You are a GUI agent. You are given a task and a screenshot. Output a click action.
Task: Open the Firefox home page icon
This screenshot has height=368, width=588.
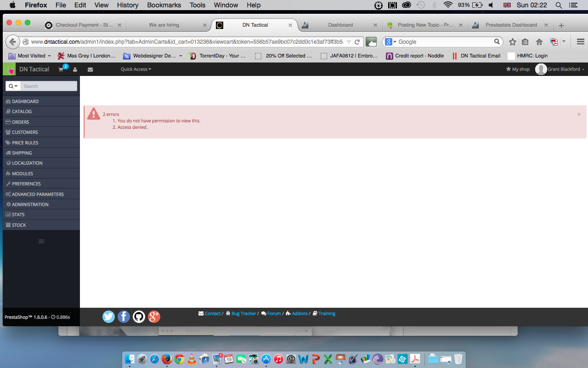tap(539, 42)
